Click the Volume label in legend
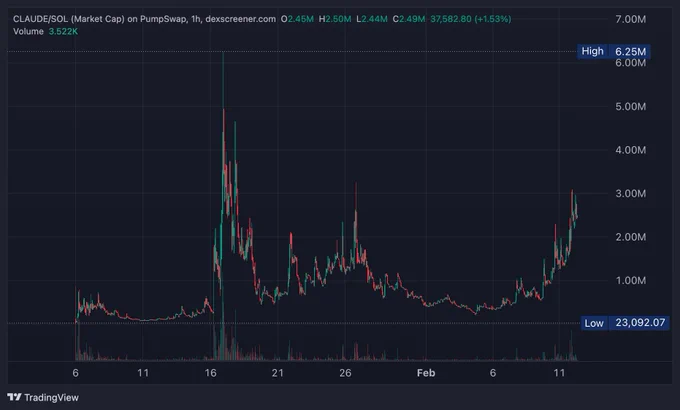The width and height of the screenshot is (680, 410). tap(28, 31)
